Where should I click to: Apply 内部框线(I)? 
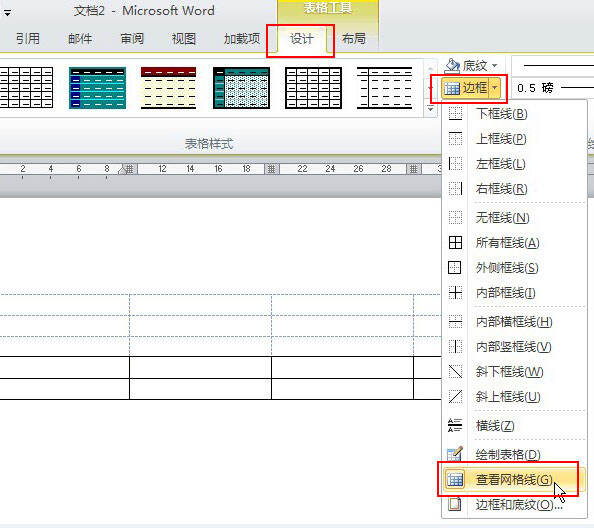514,292
